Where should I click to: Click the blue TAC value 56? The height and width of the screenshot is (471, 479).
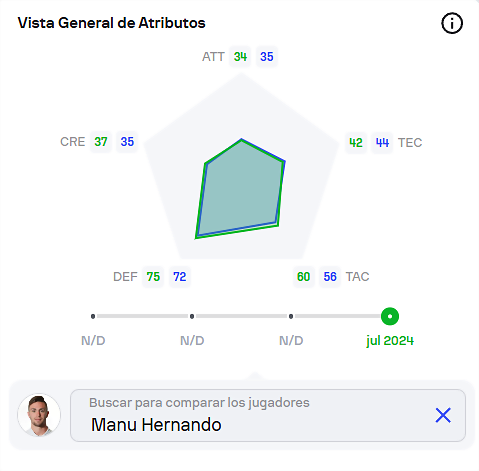click(x=330, y=277)
